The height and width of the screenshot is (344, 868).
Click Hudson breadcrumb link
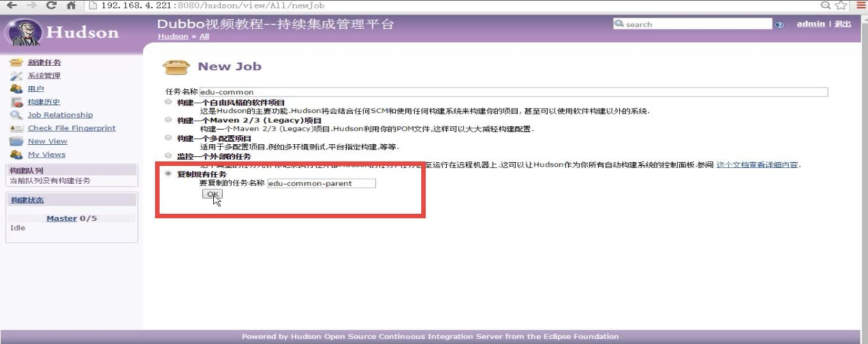coord(173,36)
